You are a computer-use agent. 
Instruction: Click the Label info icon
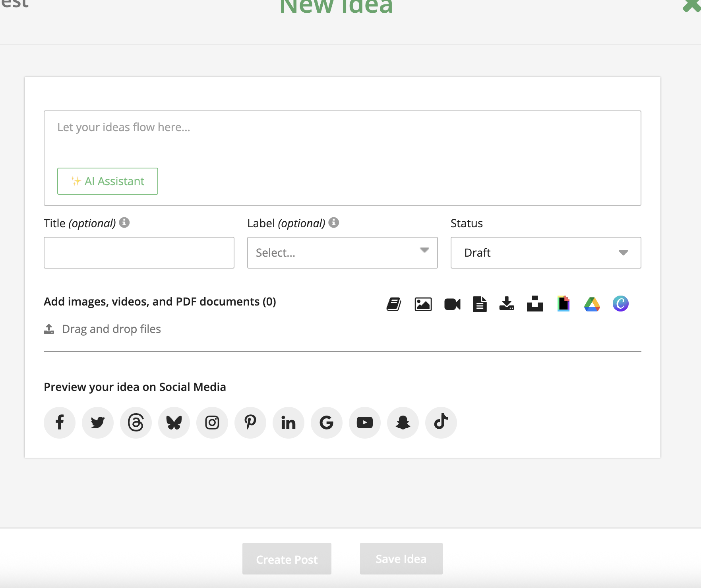(x=334, y=222)
